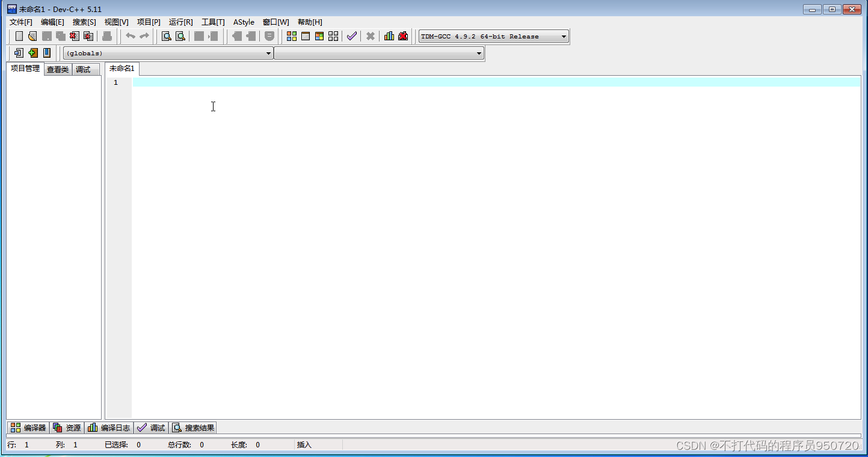This screenshot has height=457, width=868.
Task: Select the 未命名1 editor tab
Action: [122, 69]
